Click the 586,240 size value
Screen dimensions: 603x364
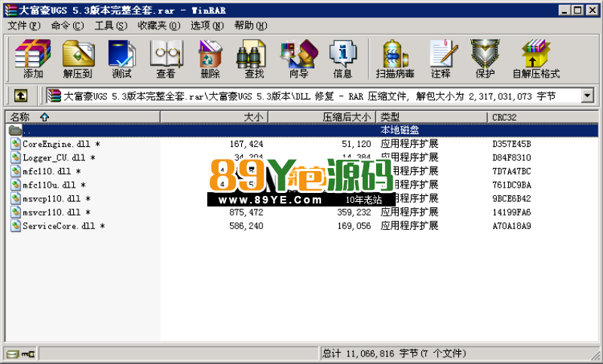coord(246,226)
